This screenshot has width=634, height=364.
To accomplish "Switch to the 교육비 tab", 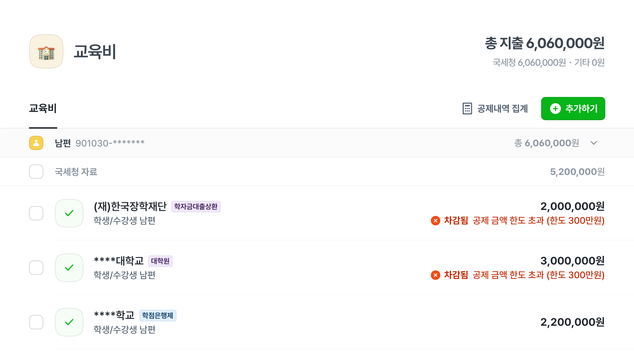I will [x=43, y=108].
